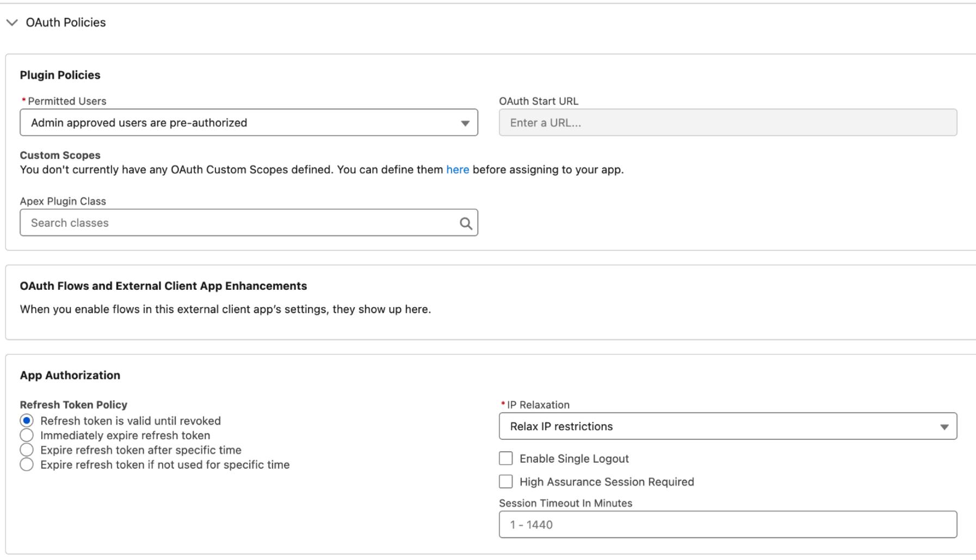Click the OAuth Start URL field
This screenshot has height=560, width=976.
pos(727,123)
